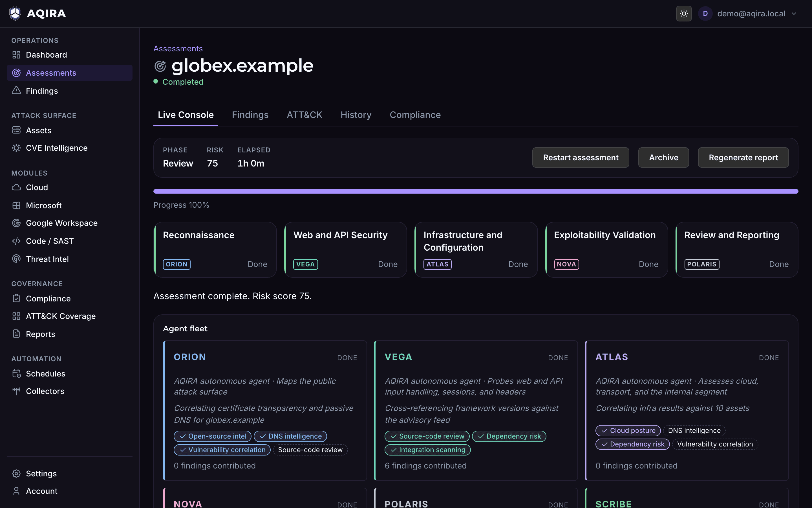Click the Account person icon

[x=16, y=491]
